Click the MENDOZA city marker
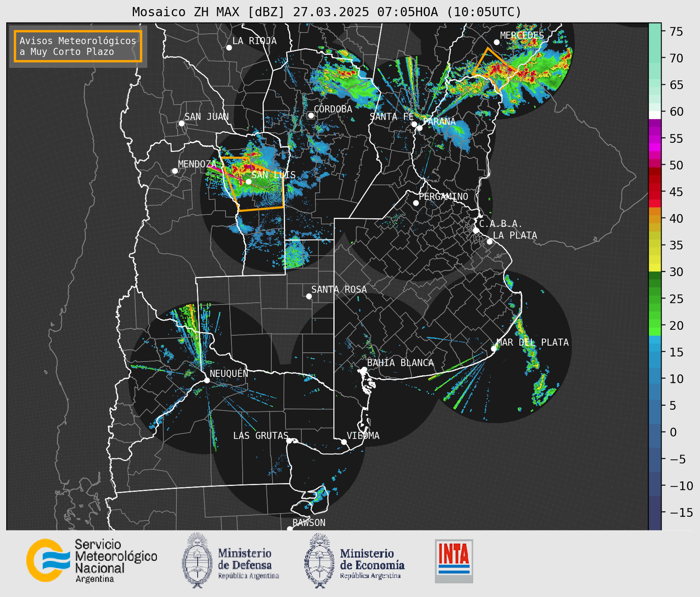700x597 pixels. 175,171
